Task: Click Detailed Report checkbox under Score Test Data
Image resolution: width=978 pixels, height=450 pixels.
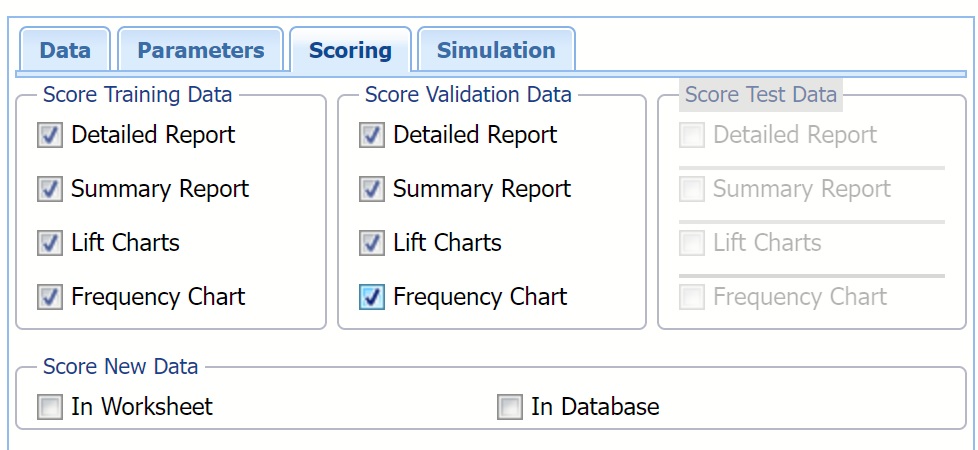Action: [x=692, y=135]
